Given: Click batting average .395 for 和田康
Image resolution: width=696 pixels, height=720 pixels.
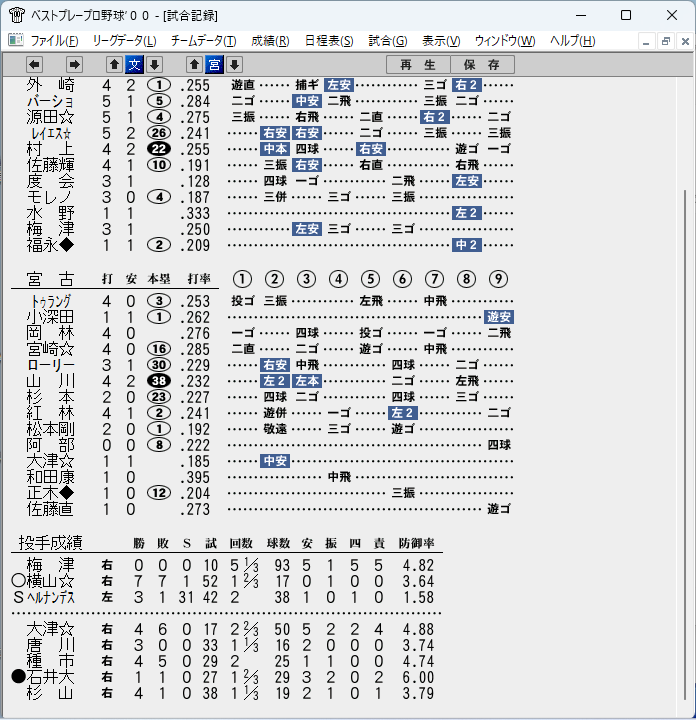Looking at the screenshot, I should (195, 478).
